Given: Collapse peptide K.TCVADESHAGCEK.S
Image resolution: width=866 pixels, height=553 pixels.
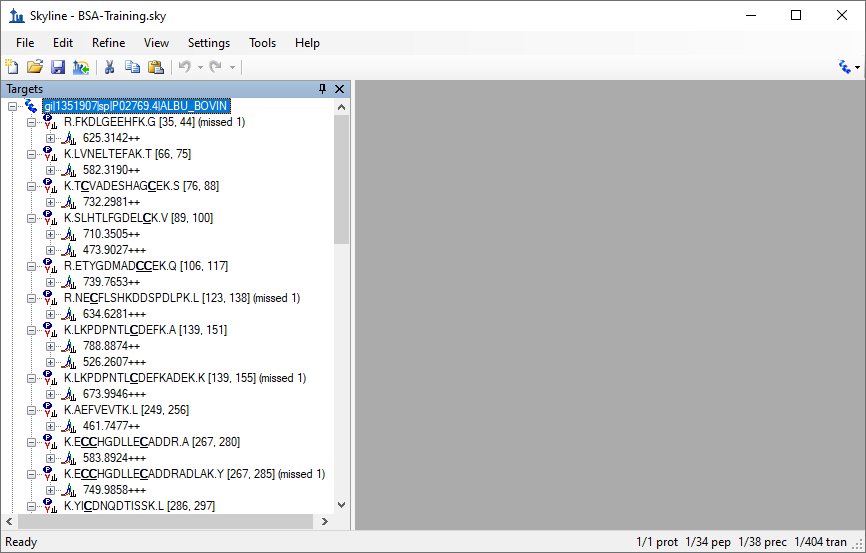Looking at the screenshot, I should (x=31, y=186).
